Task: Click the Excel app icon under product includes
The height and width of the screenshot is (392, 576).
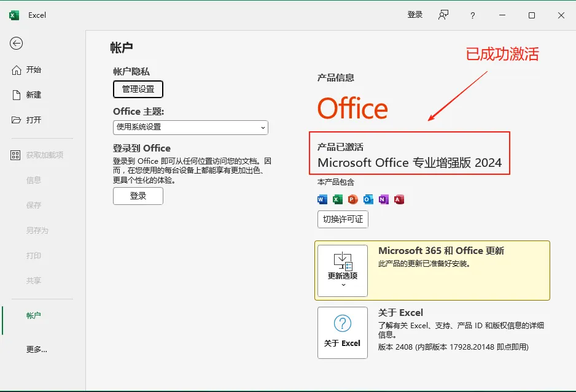Action: click(338, 199)
